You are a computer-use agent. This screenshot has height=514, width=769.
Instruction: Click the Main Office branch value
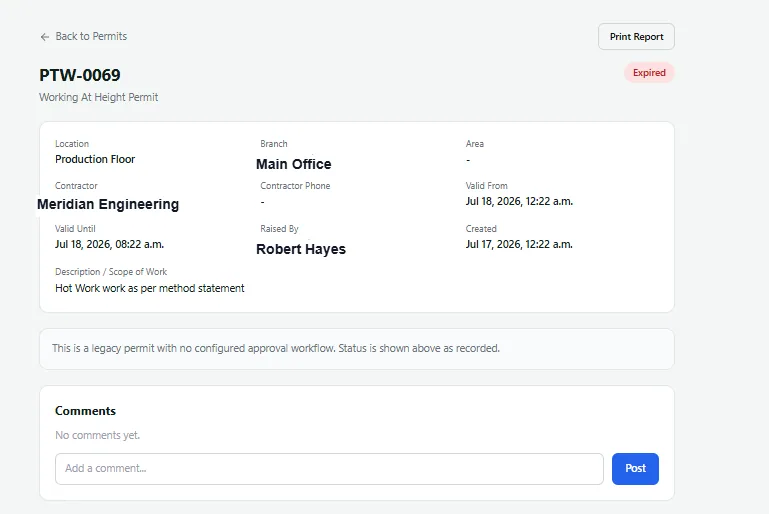(294, 164)
